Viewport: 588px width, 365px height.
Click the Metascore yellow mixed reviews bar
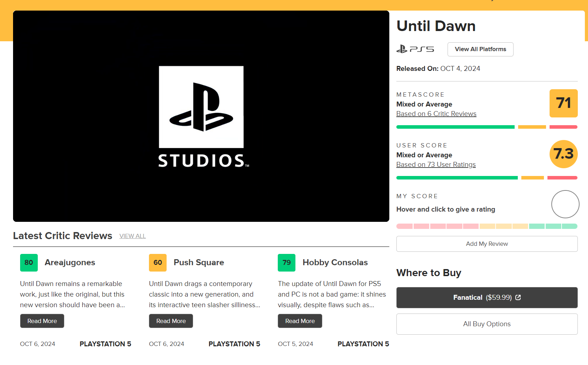point(532,127)
